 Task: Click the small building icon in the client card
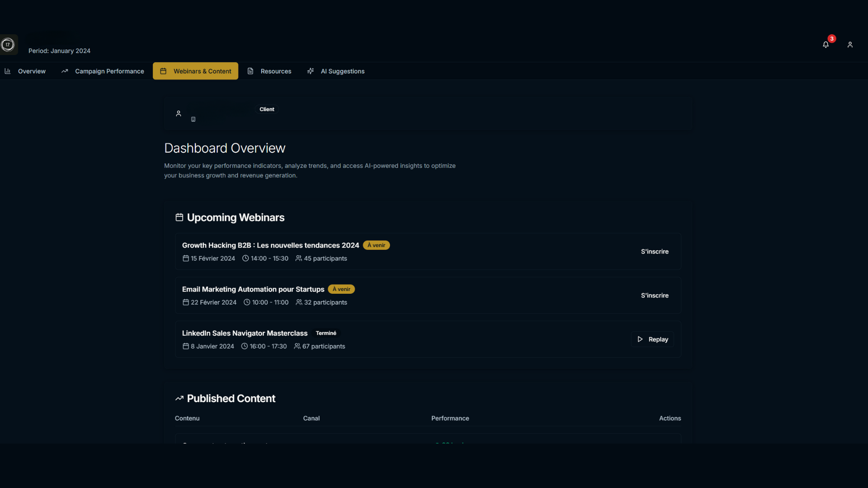pyautogui.click(x=193, y=119)
